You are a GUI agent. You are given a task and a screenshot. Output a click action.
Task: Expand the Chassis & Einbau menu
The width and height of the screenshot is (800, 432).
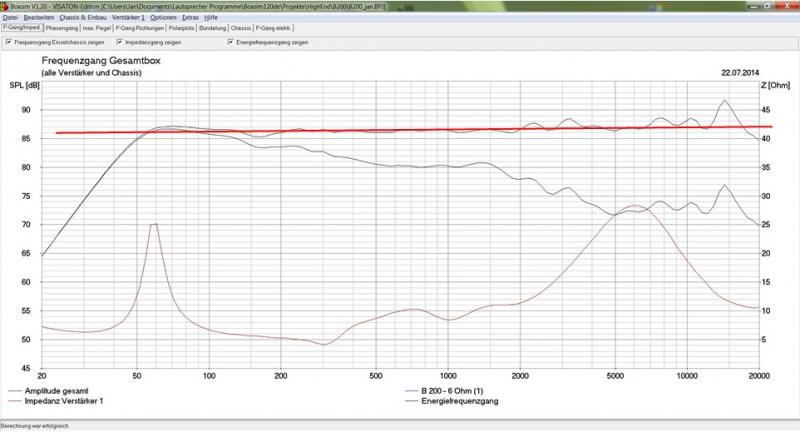[x=83, y=17]
